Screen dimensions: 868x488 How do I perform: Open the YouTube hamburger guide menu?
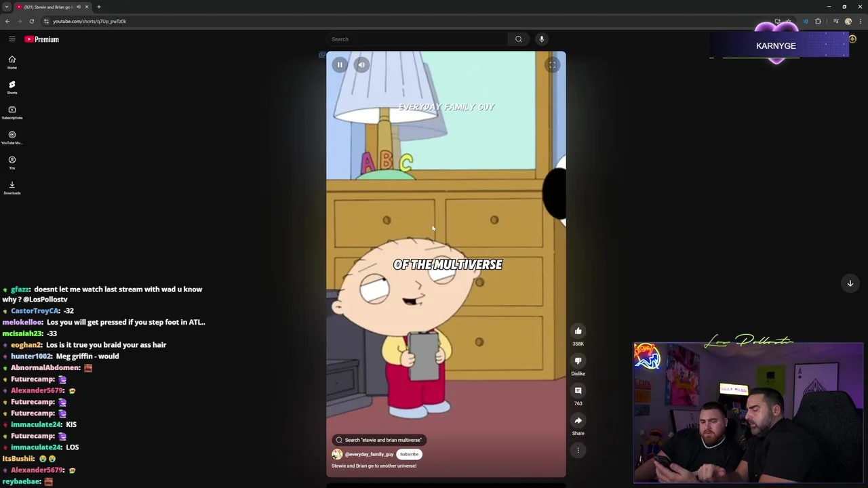point(12,39)
